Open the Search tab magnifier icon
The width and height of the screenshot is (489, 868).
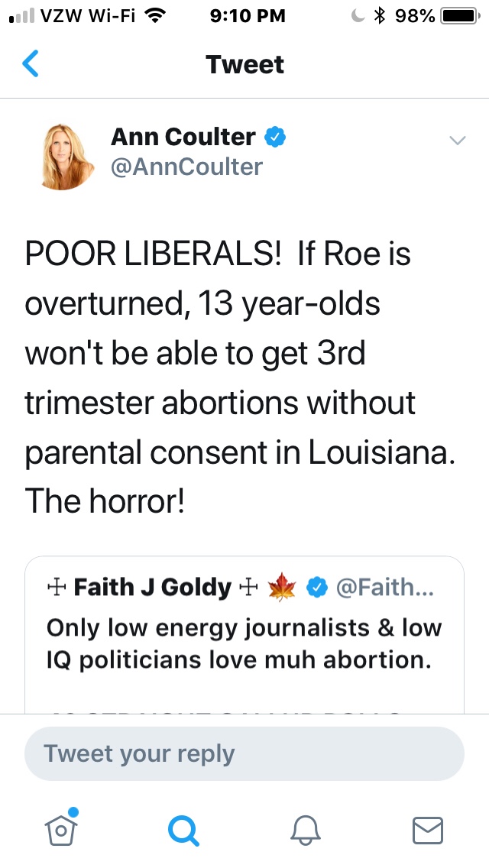183,828
